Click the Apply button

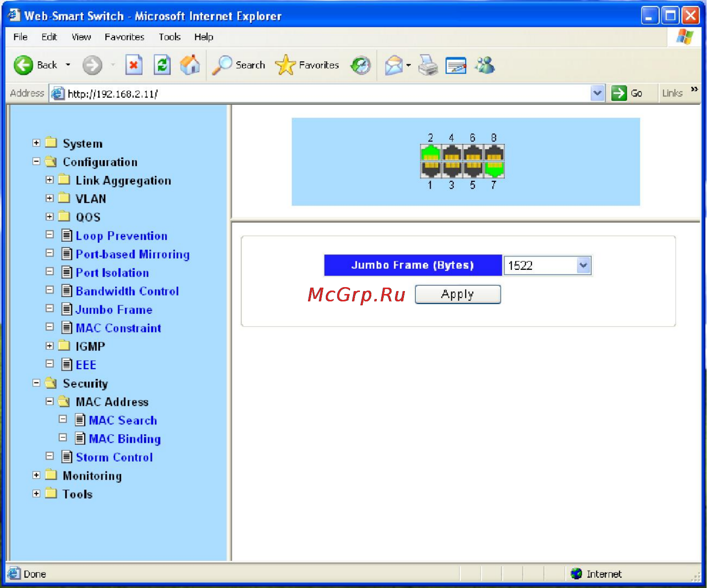click(458, 294)
